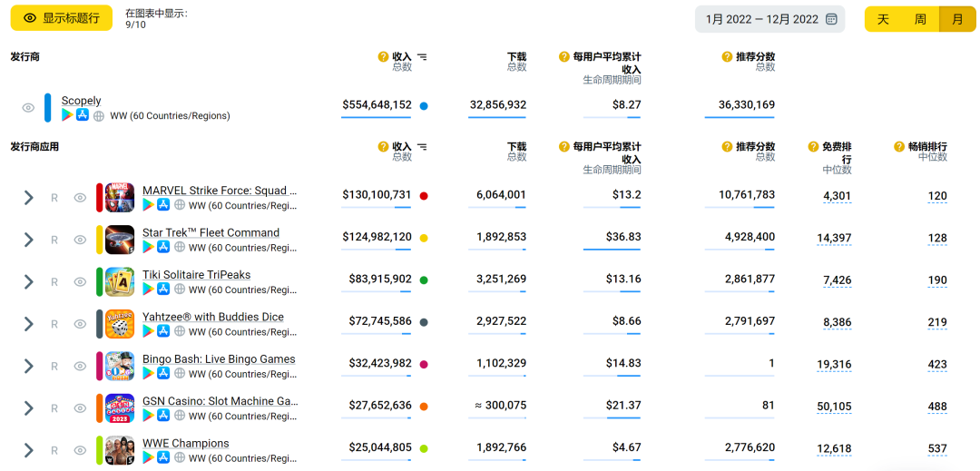The image size is (980, 471).
Task: Click the help icon next to 推荐分数 publisher header
Action: [x=727, y=57]
